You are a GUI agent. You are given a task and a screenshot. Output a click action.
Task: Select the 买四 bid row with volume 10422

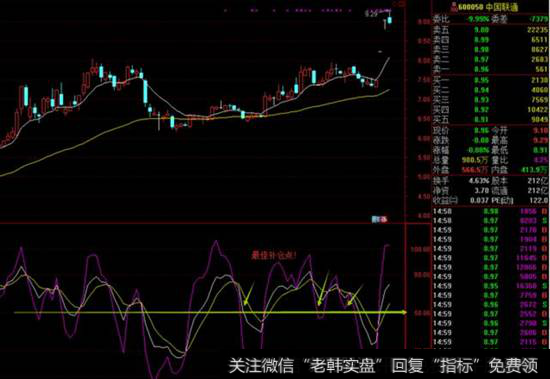(x=490, y=110)
